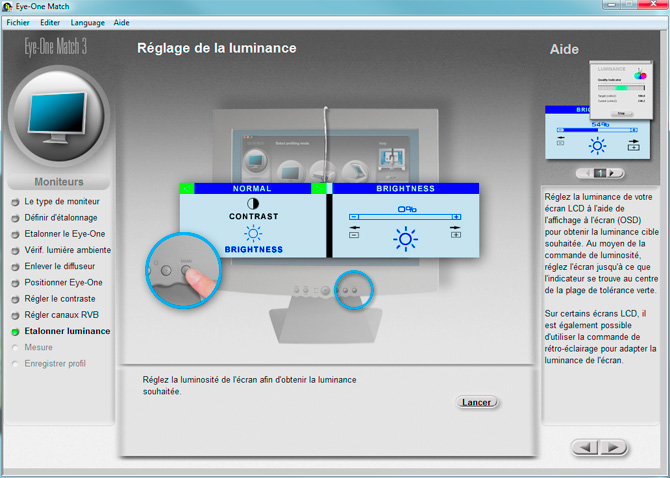Select 'Régler le contraste' step
This screenshot has width=670, height=478.
point(60,299)
